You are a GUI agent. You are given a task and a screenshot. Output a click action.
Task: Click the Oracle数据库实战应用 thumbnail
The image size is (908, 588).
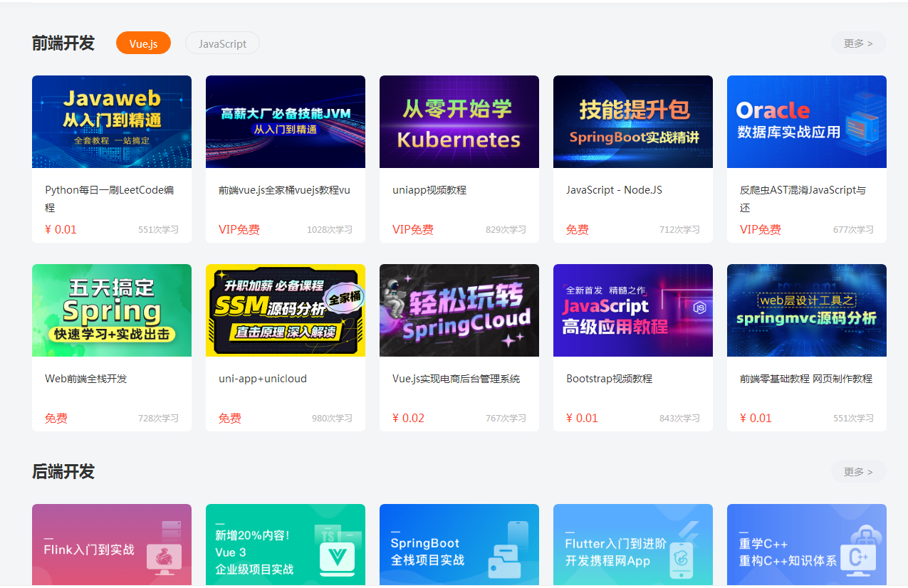(807, 122)
